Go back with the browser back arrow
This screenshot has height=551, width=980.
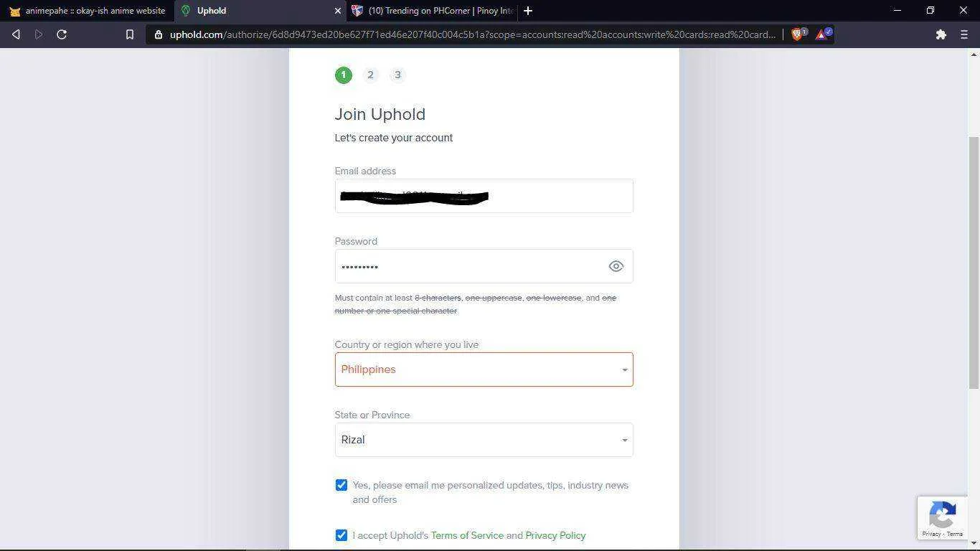(16, 34)
